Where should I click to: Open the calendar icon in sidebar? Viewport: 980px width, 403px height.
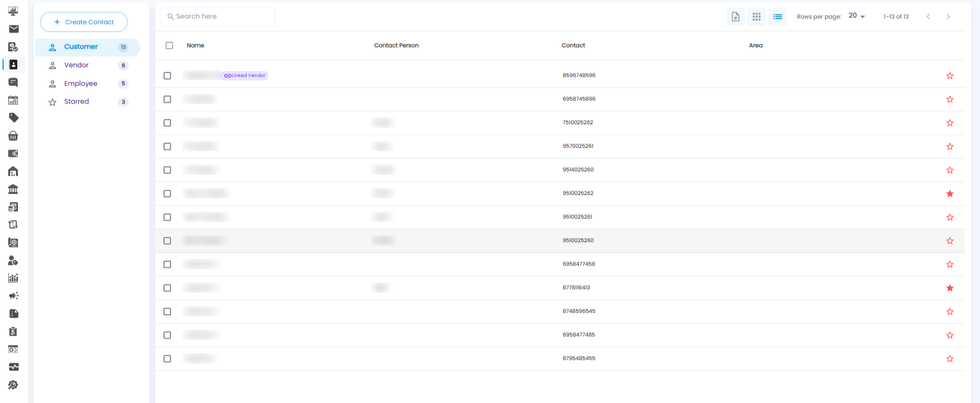(x=13, y=100)
